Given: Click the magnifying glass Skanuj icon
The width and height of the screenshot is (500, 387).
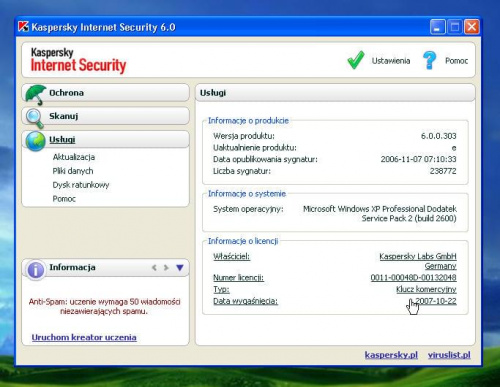Looking at the screenshot, I should (x=35, y=118).
